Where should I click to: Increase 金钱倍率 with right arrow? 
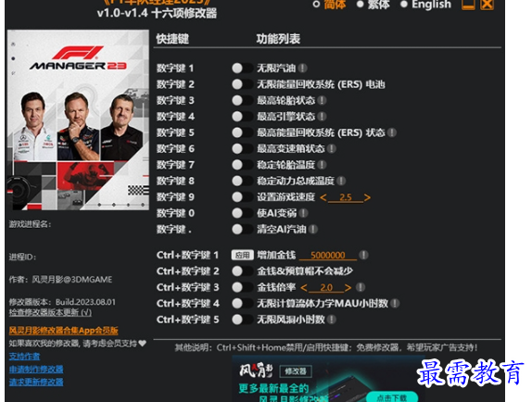click(x=348, y=288)
